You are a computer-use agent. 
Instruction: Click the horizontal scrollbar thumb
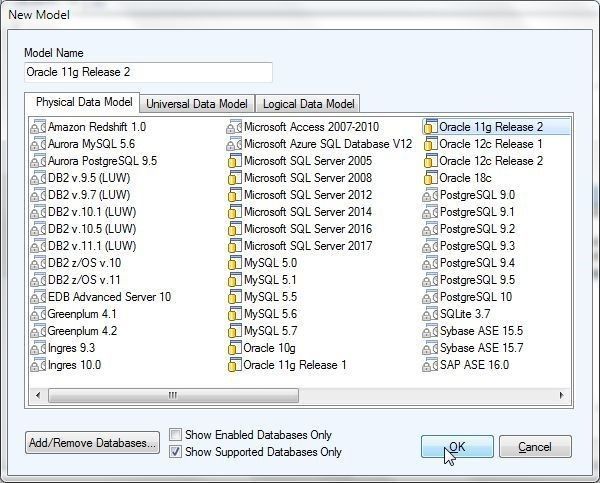(173, 395)
